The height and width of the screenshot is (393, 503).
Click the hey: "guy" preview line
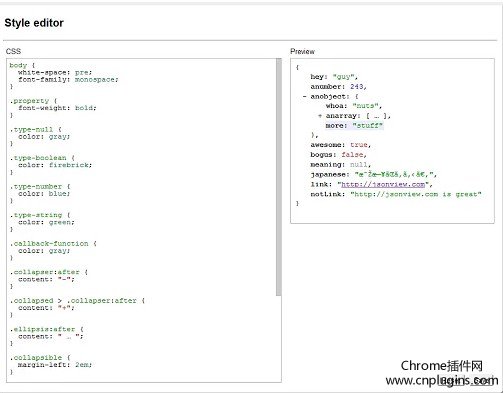pyautogui.click(x=334, y=77)
